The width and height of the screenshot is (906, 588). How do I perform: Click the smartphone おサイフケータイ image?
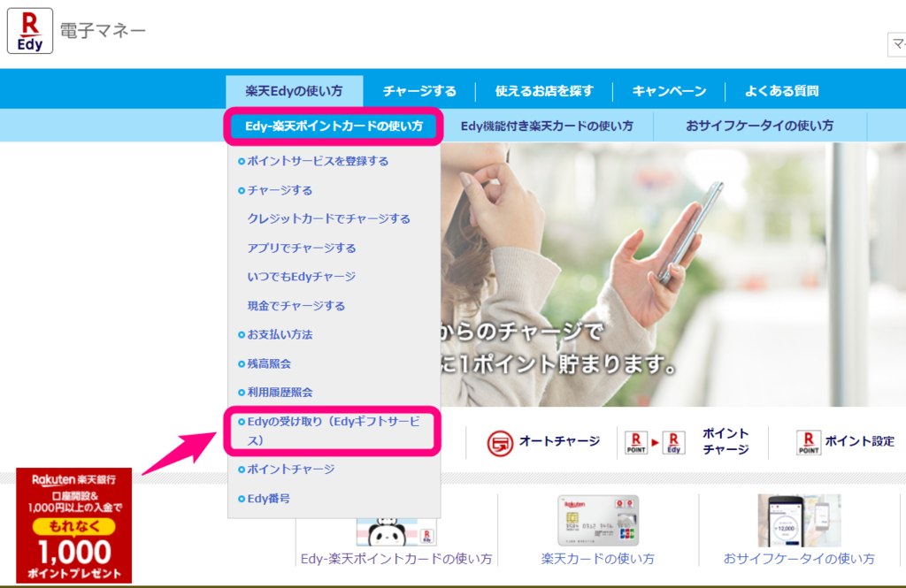pyautogui.click(x=800, y=521)
